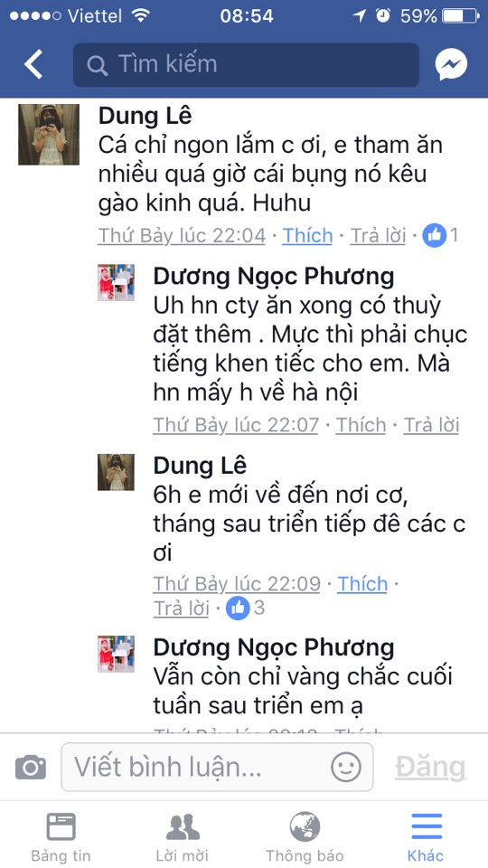
Task: Reply to Dung Lê's 22:04 comment
Action: click(379, 236)
